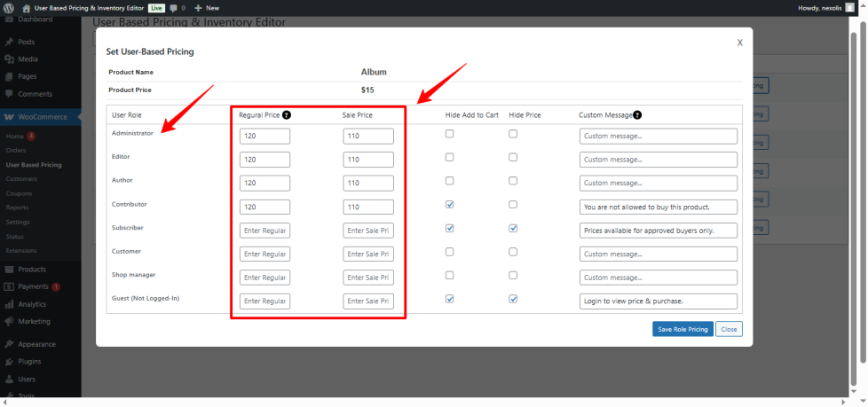Open the site home icon in admin bar
This screenshot has width=868, height=407.
tap(26, 8)
